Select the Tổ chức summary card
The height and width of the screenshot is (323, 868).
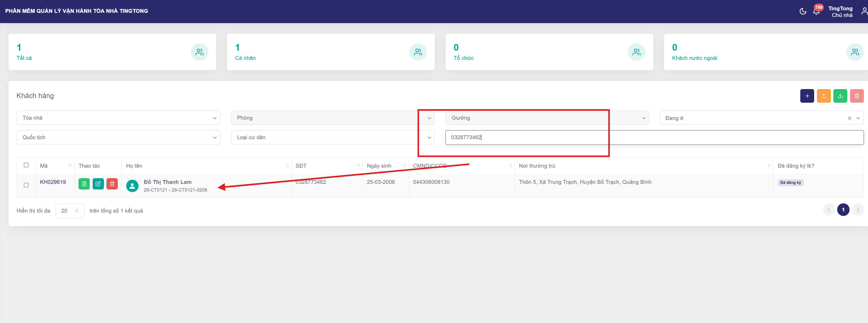[x=549, y=52]
